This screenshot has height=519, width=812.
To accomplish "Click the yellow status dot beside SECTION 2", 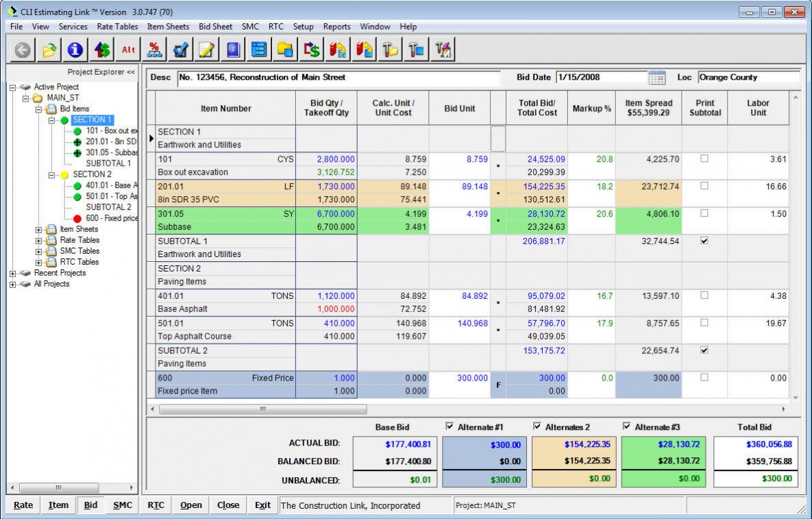I will click(x=64, y=175).
